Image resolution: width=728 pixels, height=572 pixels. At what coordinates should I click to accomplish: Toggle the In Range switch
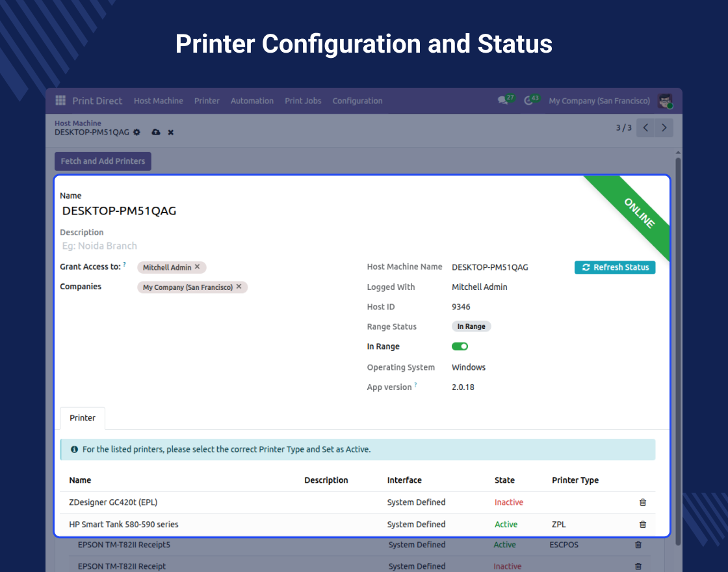click(460, 346)
